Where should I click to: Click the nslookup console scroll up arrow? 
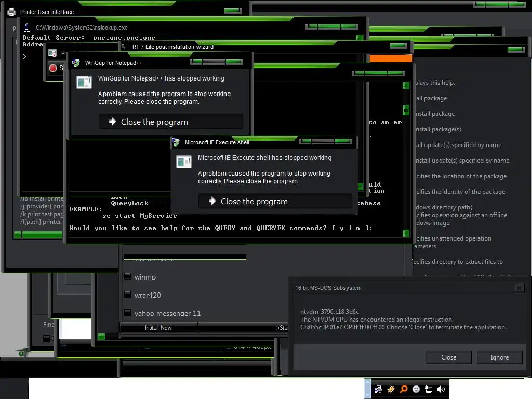click(360, 37)
